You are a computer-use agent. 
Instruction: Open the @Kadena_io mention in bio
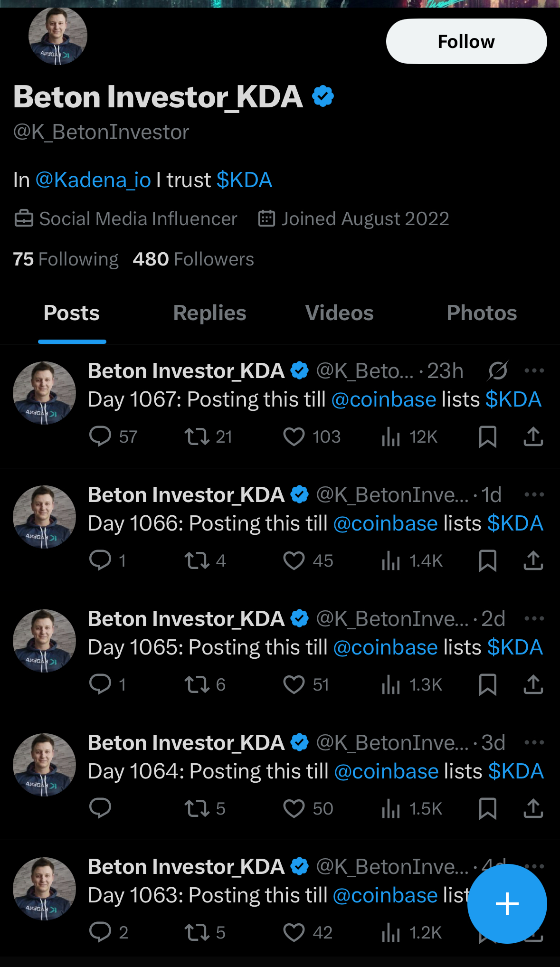(93, 180)
